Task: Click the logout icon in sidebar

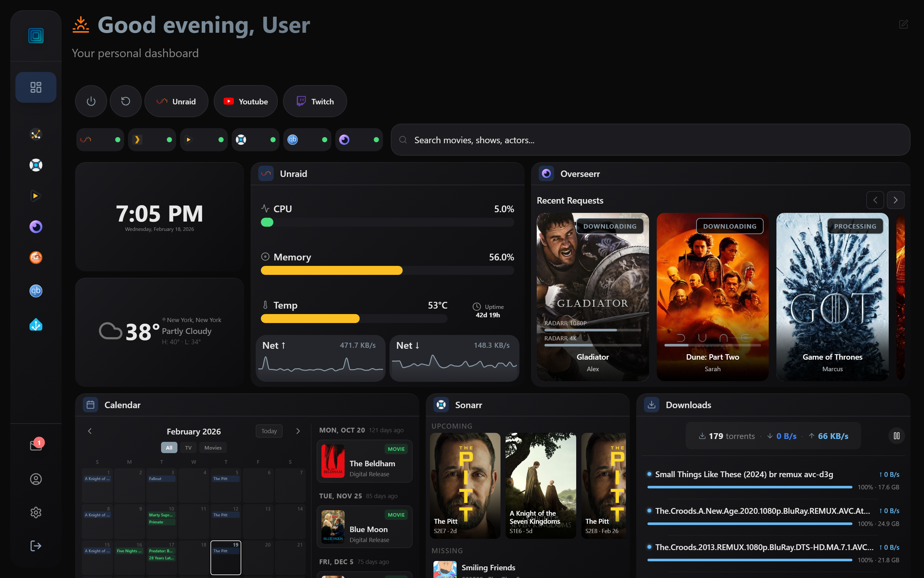Action: (x=36, y=546)
